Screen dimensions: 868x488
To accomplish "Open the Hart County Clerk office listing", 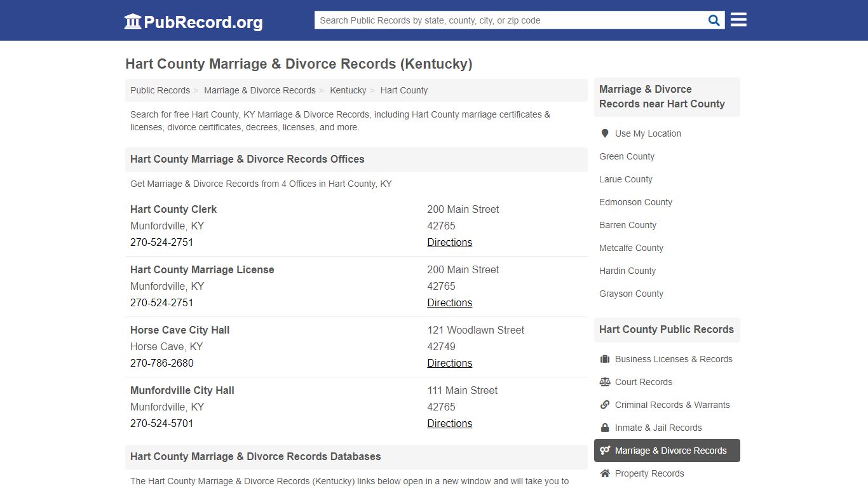I will [173, 209].
